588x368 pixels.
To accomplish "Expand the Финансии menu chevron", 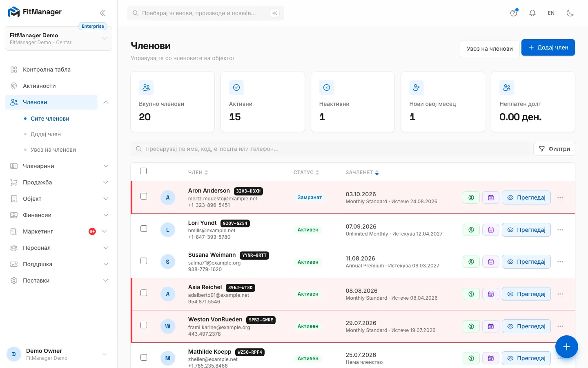I will 106,215.
